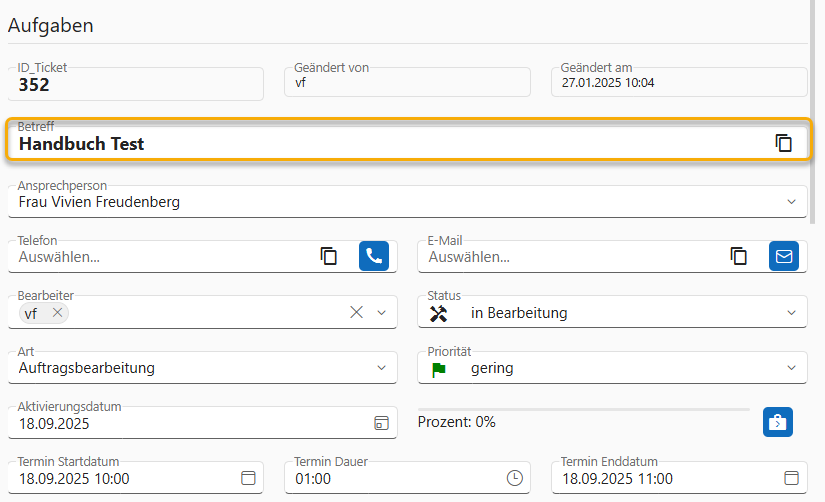This screenshot has height=502, width=825.
Task: Click the blue phone call button
Action: [x=374, y=256]
